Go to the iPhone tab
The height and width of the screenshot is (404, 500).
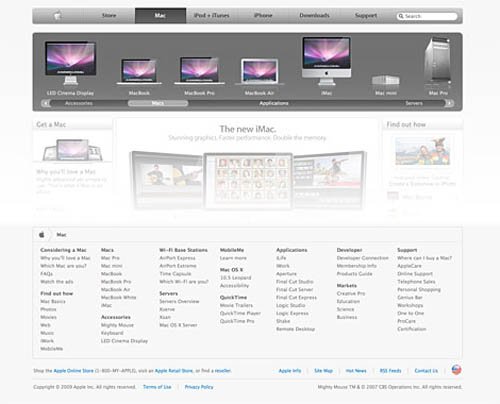pos(263,15)
